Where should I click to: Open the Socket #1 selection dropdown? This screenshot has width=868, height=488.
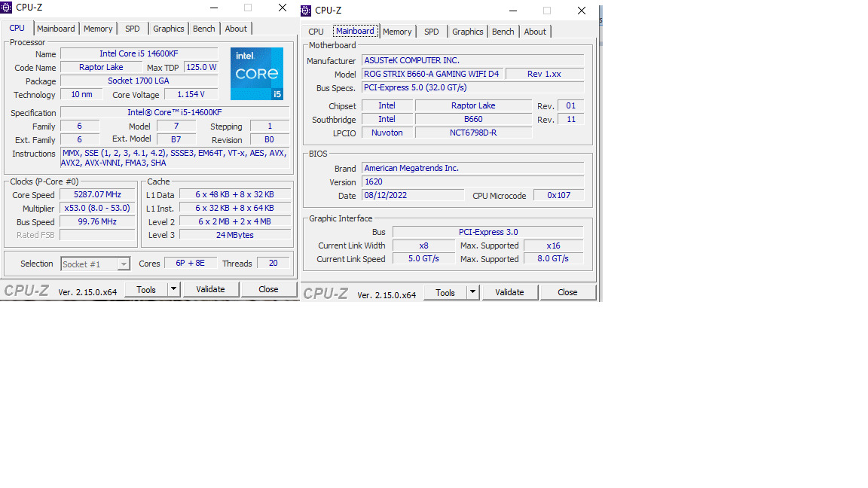click(x=95, y=264)
